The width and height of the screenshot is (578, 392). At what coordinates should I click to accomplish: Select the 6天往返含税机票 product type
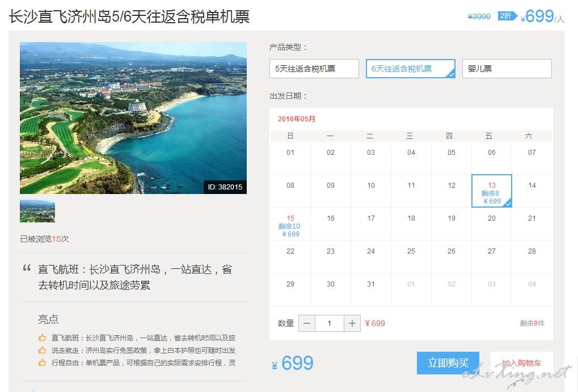coord(411,69)
